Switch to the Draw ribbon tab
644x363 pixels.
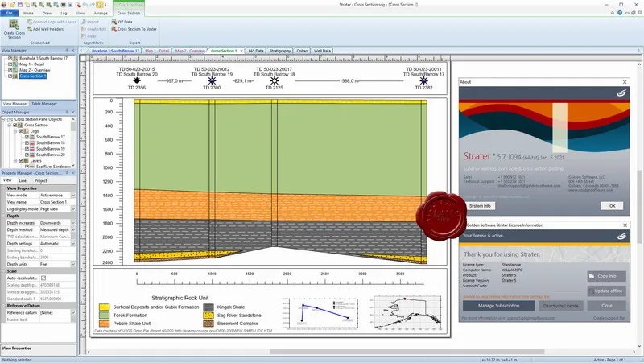(x=47, y=13)
